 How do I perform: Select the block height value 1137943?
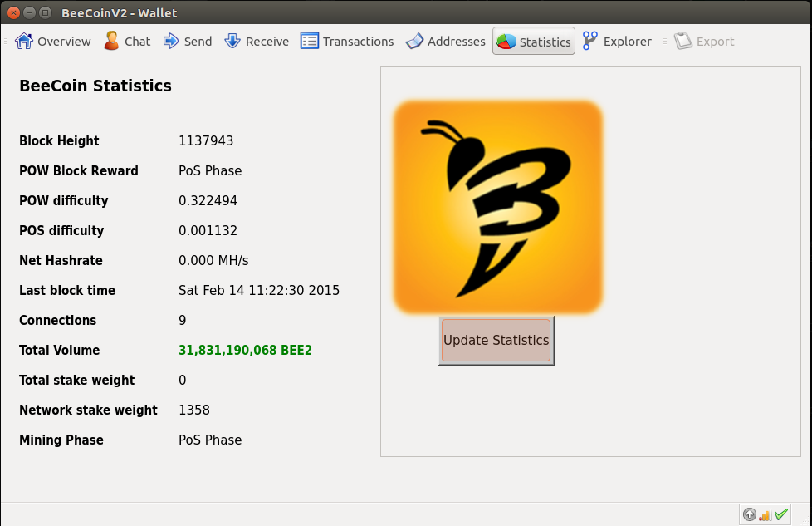point(206,141)
